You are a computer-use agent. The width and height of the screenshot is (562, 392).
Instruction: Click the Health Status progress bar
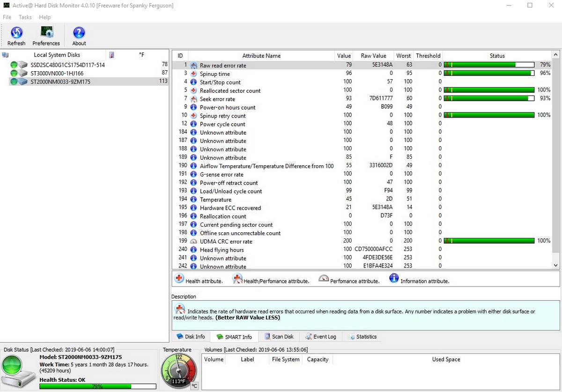[x=97, y=386]
